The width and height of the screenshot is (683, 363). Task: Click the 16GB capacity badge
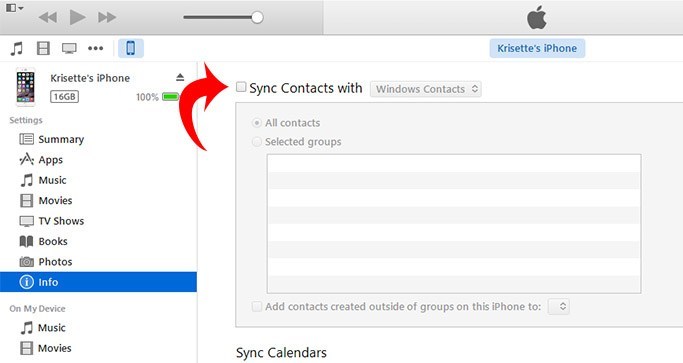tap(64, 97)
